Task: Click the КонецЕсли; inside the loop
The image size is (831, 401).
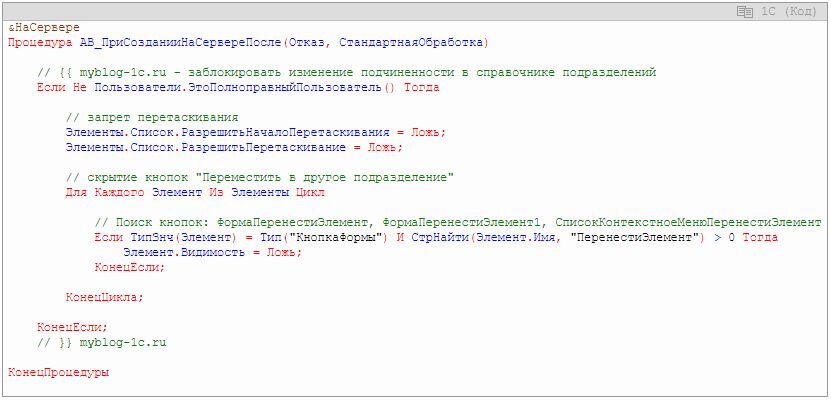Action: tap(130, 268)
